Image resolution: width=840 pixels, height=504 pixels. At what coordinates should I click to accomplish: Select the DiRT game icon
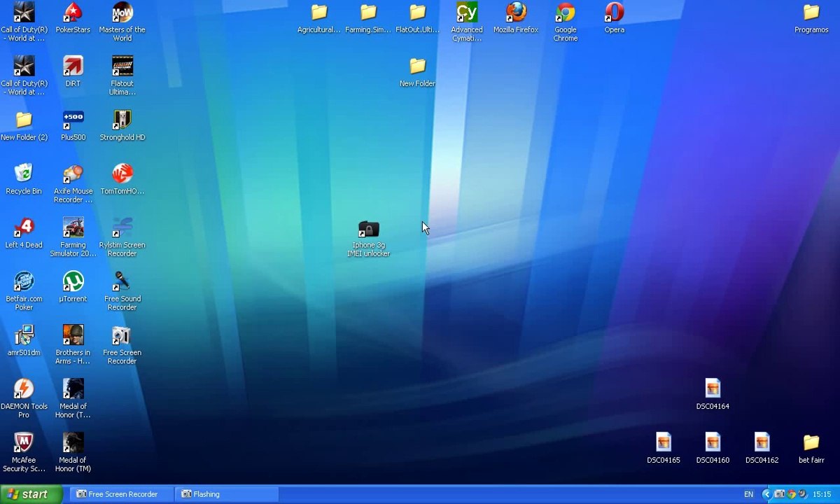point(73,66)
